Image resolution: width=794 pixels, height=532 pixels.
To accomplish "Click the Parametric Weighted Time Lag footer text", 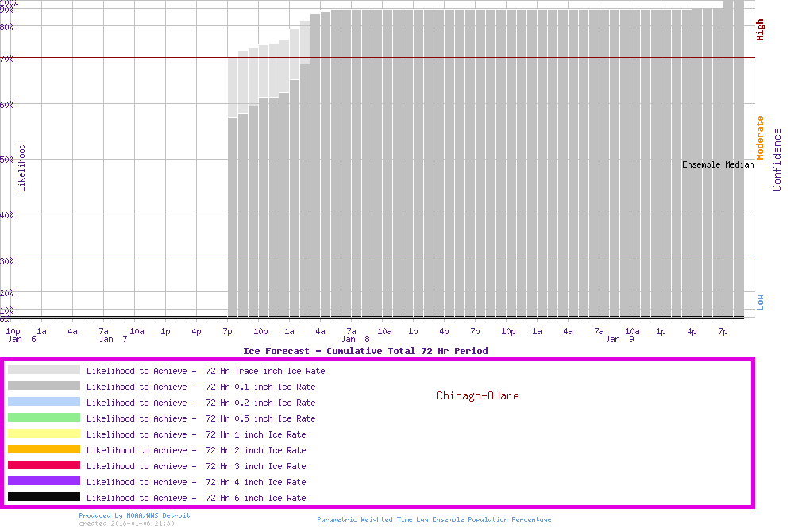I will point(434,519).
